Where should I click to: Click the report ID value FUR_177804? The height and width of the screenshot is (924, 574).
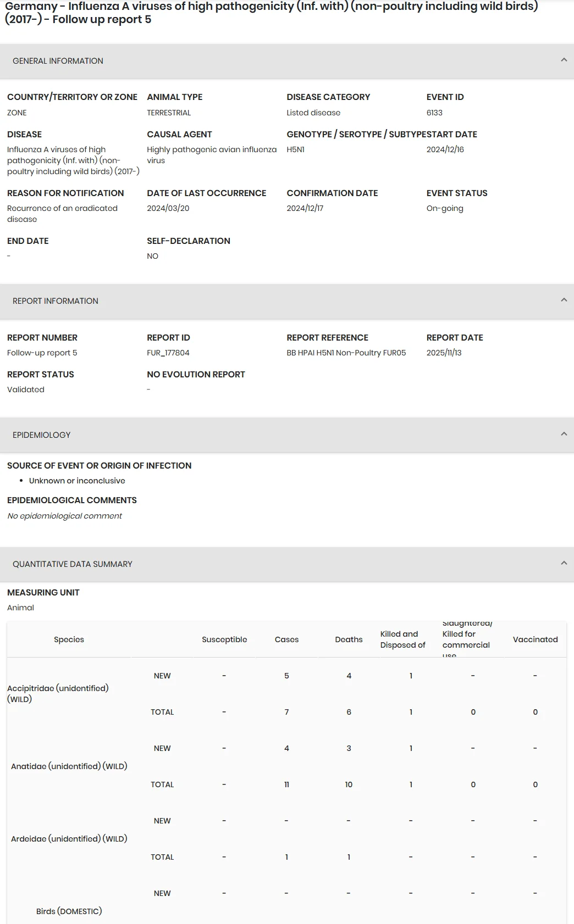168,353
